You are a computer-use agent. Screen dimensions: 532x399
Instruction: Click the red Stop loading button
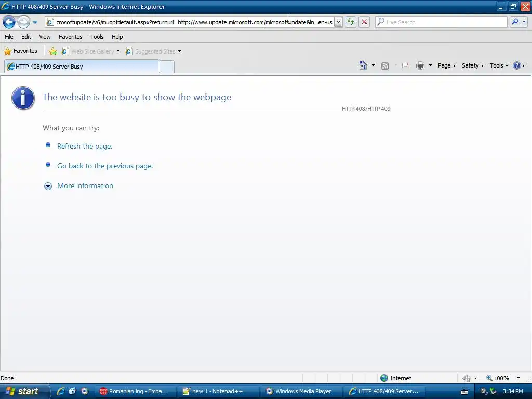364,22
